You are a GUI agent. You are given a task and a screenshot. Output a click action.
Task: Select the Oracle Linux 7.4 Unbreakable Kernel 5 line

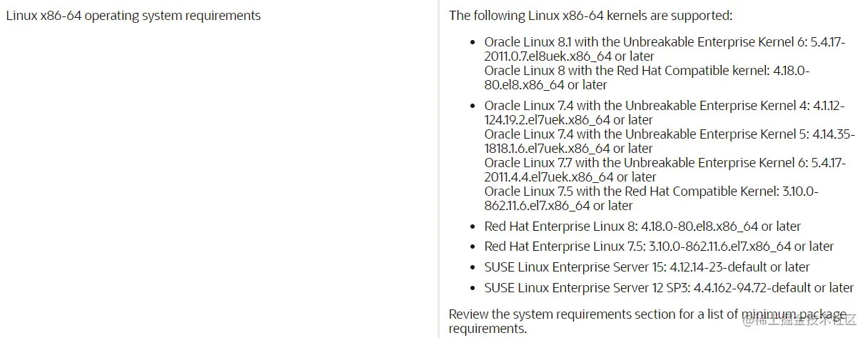pyautogui.click(x=664, y=134)
